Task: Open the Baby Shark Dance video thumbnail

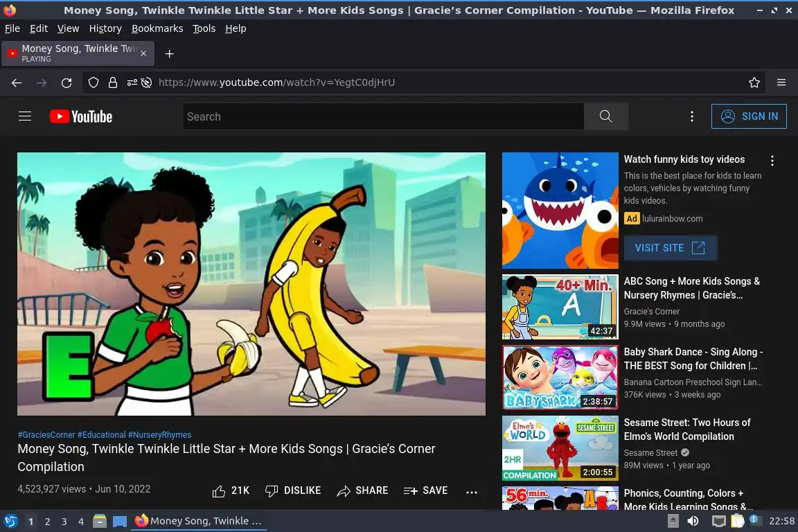Action: [x=560, y=378]
